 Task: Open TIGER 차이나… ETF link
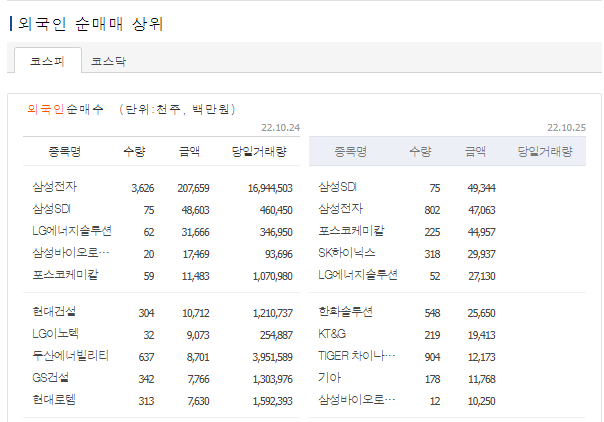pos(357,355)
